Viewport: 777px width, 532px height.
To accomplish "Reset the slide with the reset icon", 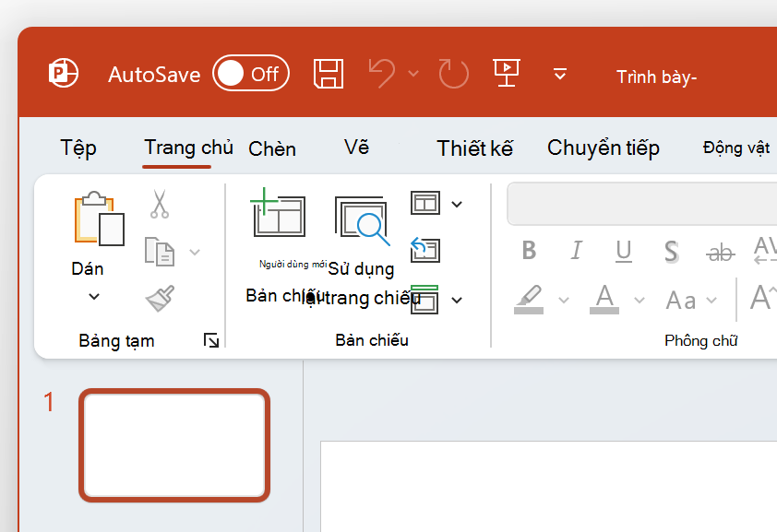I will 424,250.
